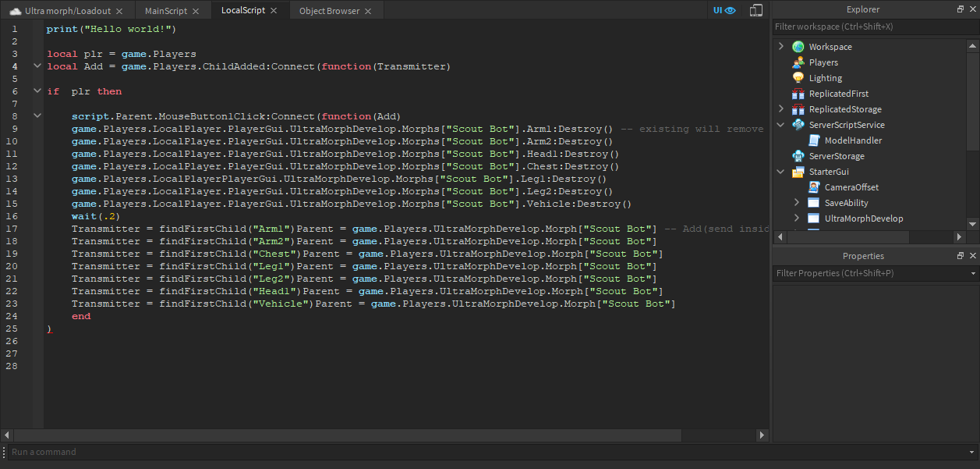Screen dimensions: 980x469
Task: Expand the Workspace tree node
Action: 780,46
